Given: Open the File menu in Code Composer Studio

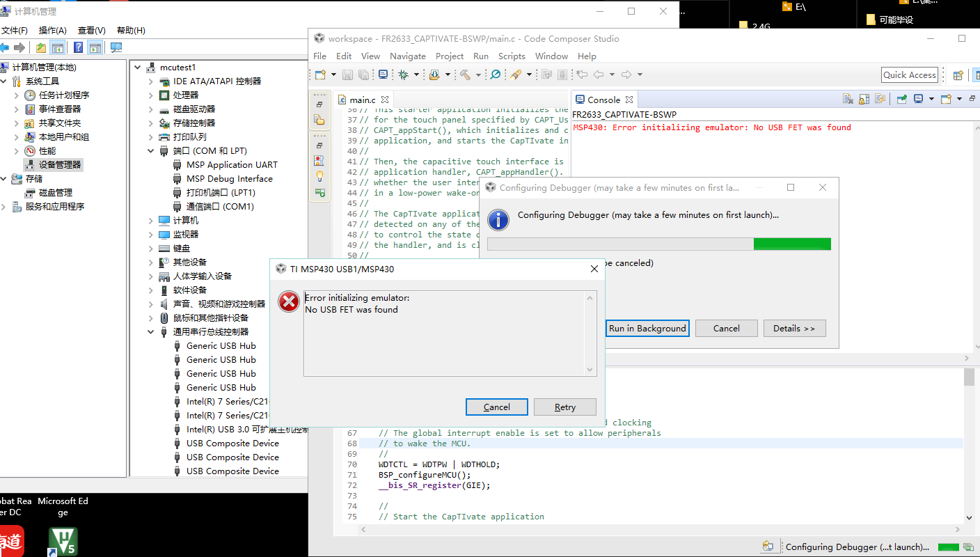Looking at the screenshot, I should click(x=319, y=56).
